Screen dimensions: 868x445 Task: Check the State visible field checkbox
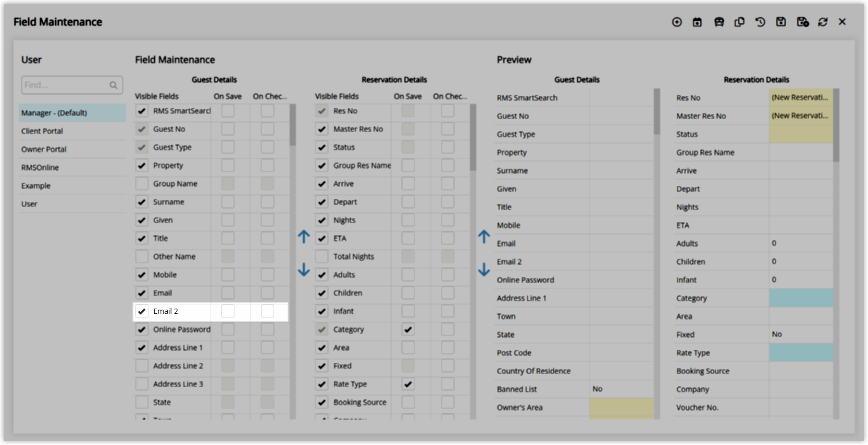click(x=142, y=402)
